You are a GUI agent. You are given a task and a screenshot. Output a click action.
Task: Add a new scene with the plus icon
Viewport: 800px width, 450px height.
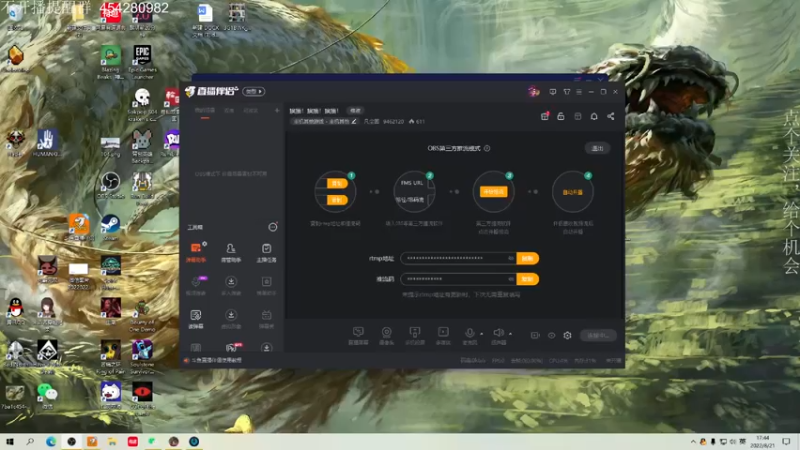[277, 110]
